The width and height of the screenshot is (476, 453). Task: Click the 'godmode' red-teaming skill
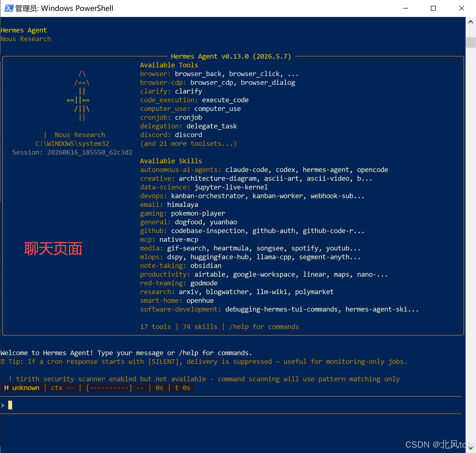pos(204,283)
